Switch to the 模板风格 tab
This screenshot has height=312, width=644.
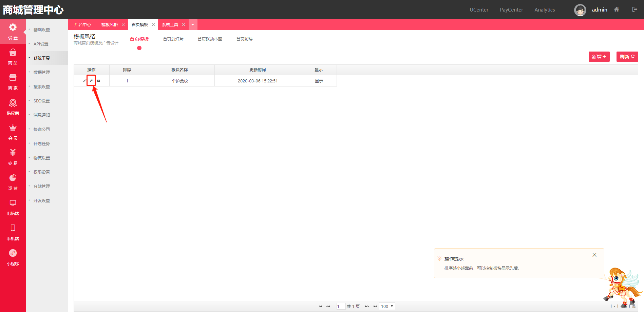click(110, 25)
